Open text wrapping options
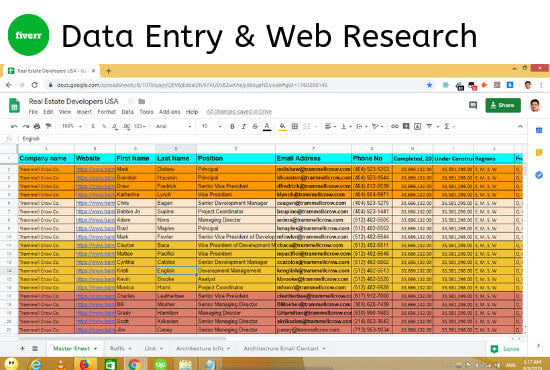The width and height of the screenshot is (550, 370). click(361, 126)
